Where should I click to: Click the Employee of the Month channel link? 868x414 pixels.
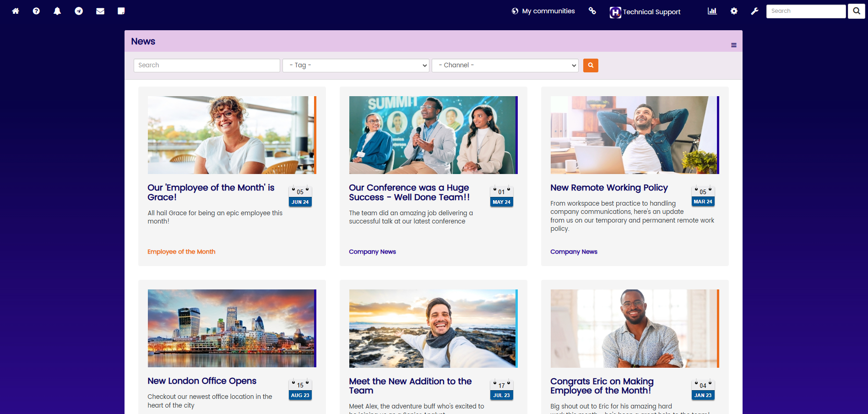(x=181, y=252)
